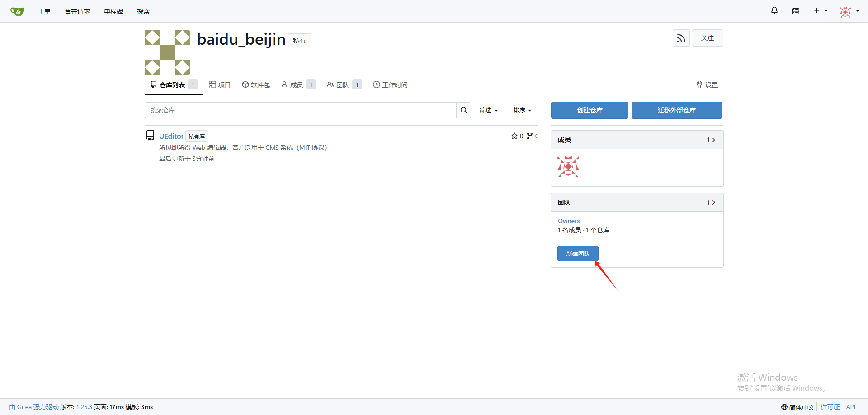Click the 新建团队 button
This screenshot has width=868, height=415.
tap(578, 253)
